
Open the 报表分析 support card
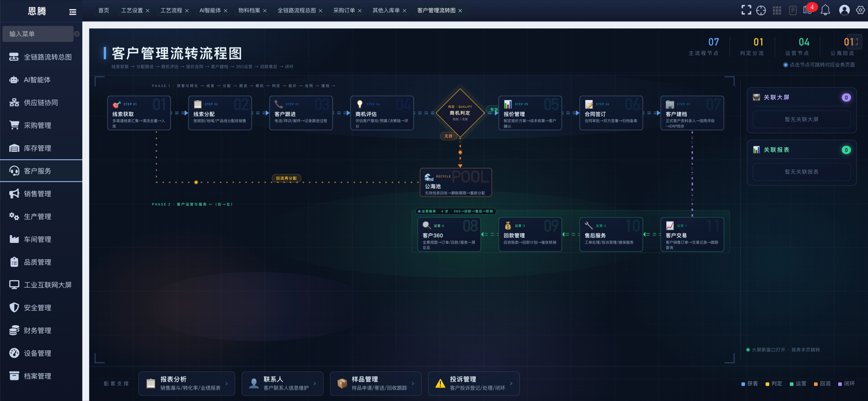187,384
